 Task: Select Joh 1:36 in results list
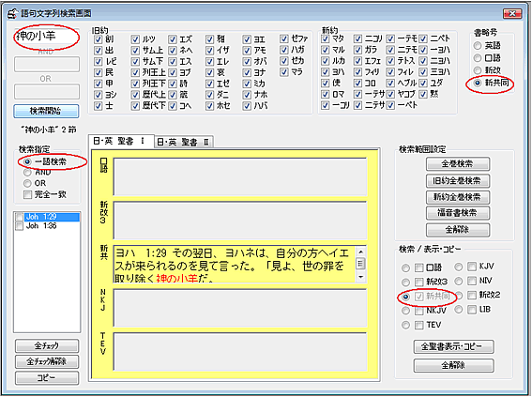[x=41, y=226]
